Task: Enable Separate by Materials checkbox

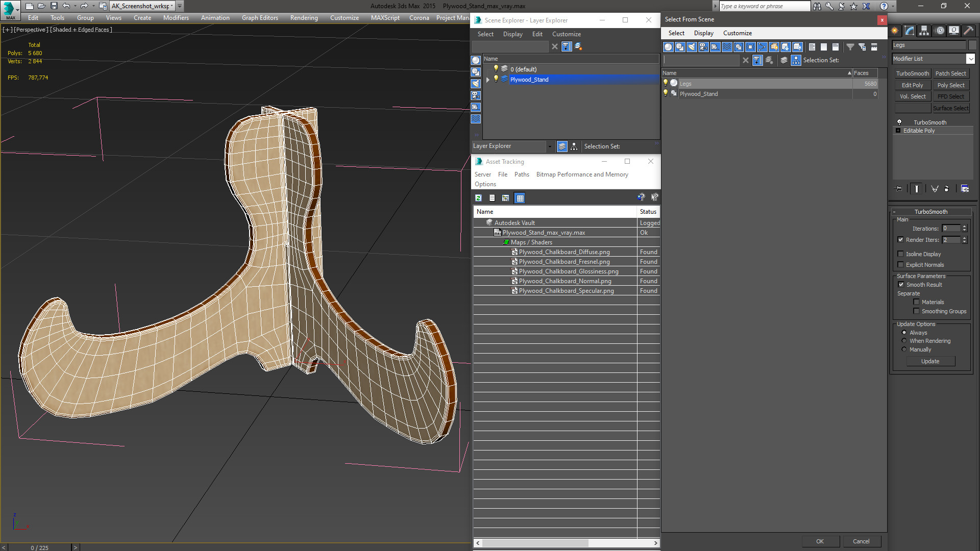Action: (916, 302)
